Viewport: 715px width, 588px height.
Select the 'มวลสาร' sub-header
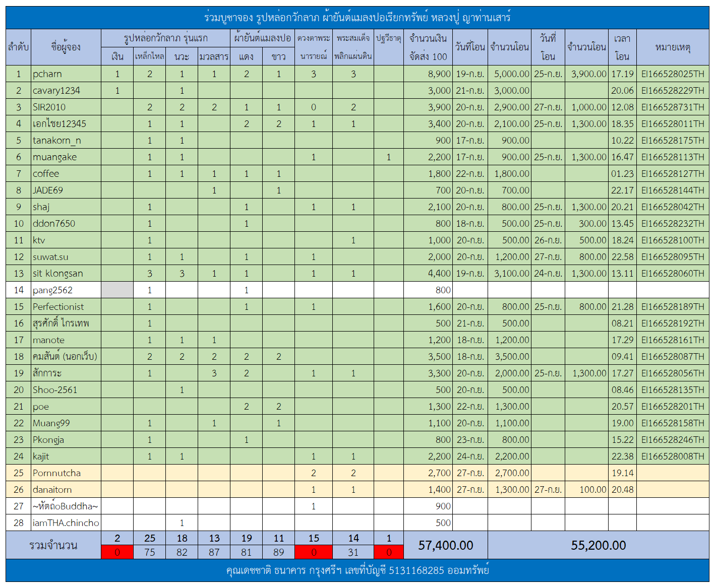coord(214,56)
